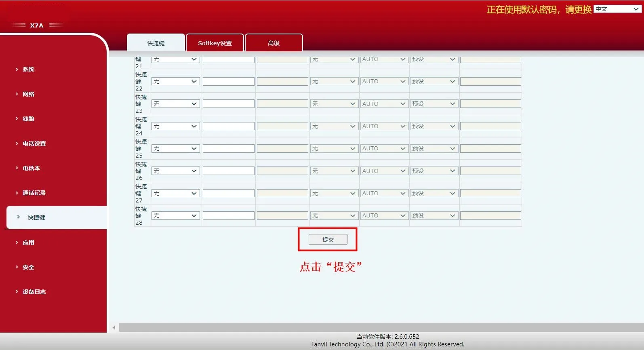The image size is (644, 350).
Task: Open 电话本 in the sidebar
Action: point(31,168)
